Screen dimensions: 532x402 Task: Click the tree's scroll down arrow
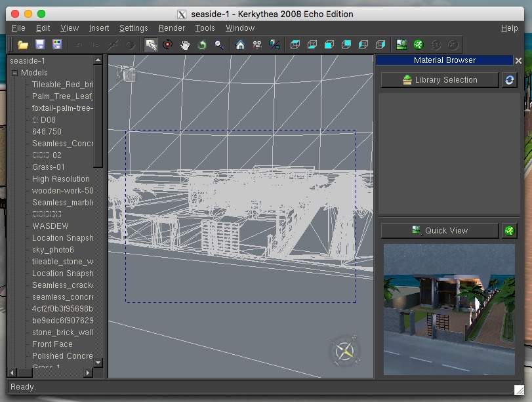coord(98,363)
